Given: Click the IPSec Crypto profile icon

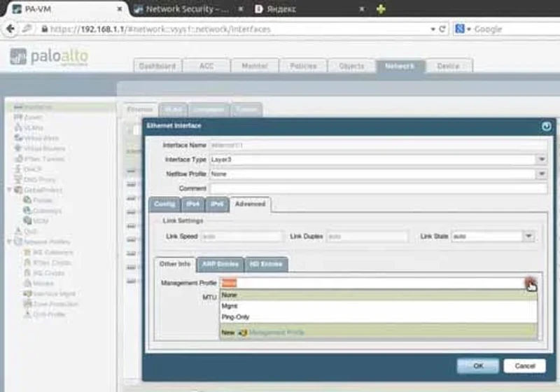Looking at the screenshot, I should pyautogui.click(x=27, y=262).
